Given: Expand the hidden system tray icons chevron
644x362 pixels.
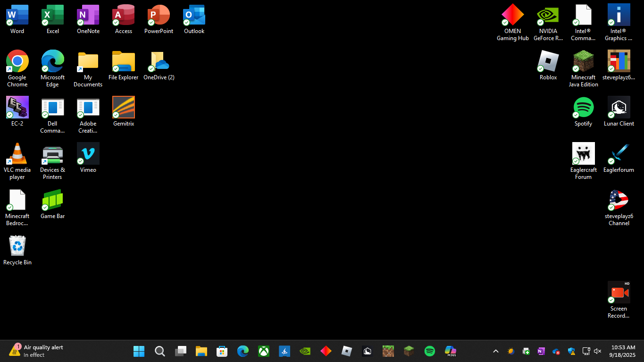Looking at the screenshot, I should 496,351.
